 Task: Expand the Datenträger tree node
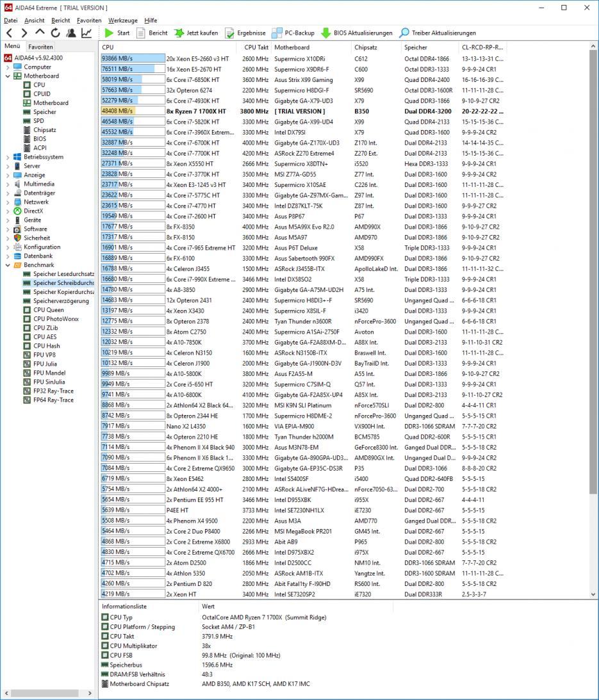click(x=8, y=193)
